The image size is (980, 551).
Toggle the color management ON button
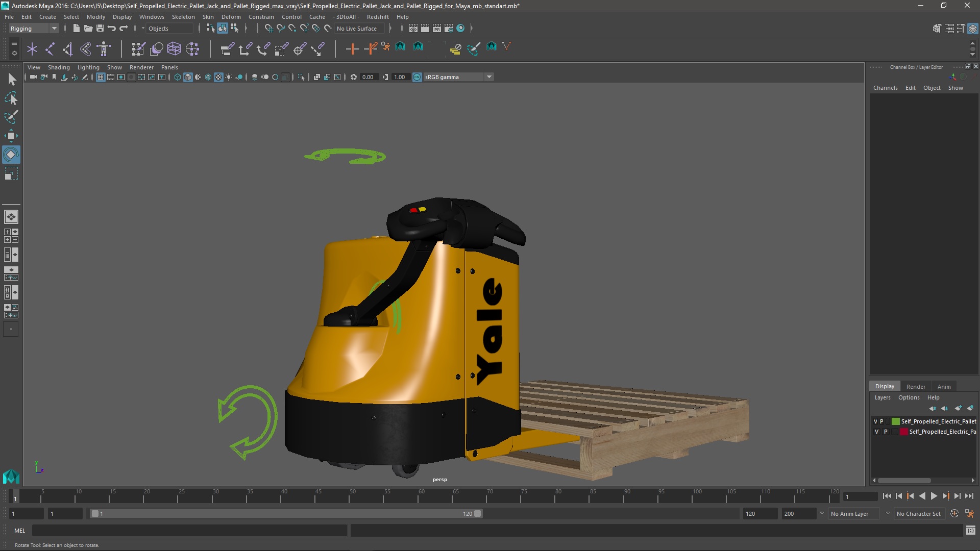pos(417,77)
